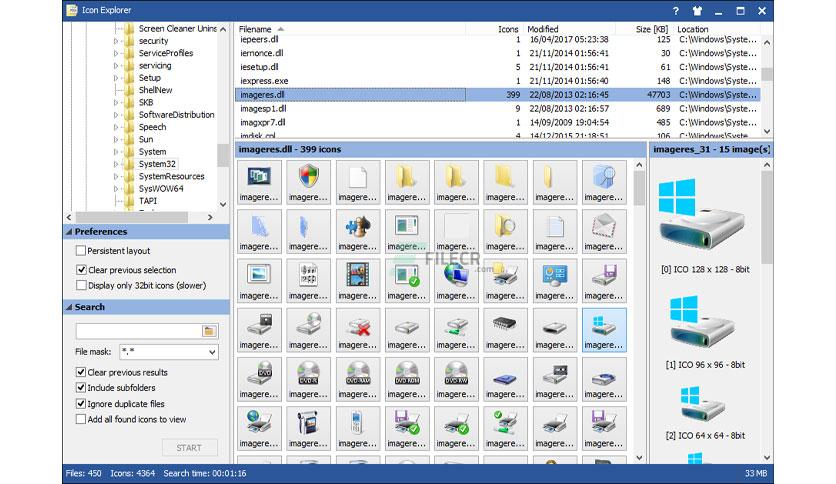Select the SystemResources folder in tree
Screen dimensions: 836x484
(172, 176)
